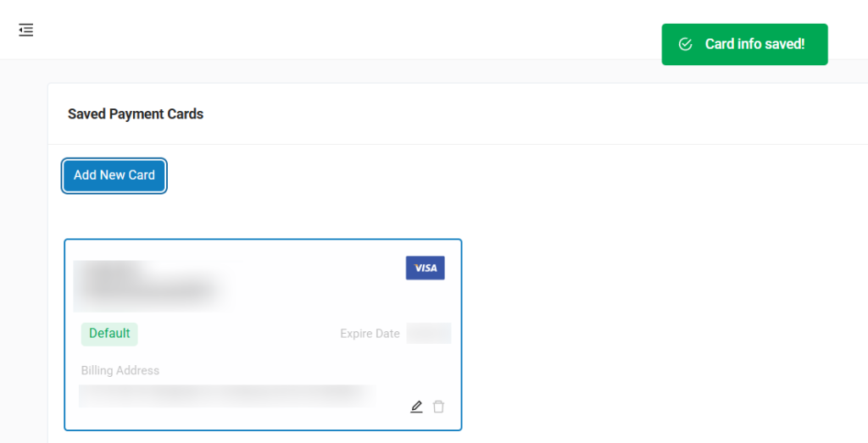Screen dimensions: 868x443
Task: Select the Saved Payment Cards heading
Action: click(136, 114)
